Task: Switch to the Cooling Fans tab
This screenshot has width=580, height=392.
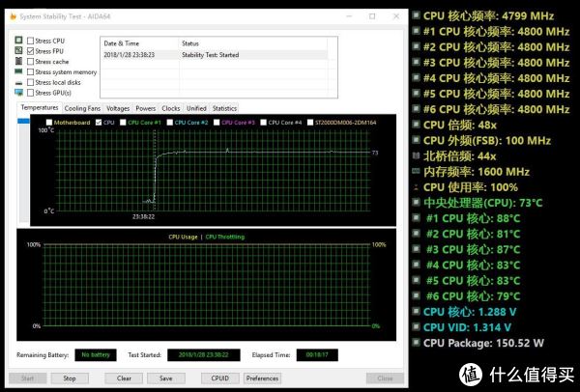Action: pos(82,108)
